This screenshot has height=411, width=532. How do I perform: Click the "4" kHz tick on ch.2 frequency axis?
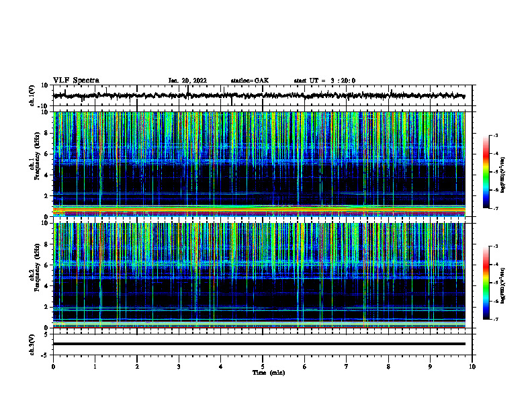46,286
